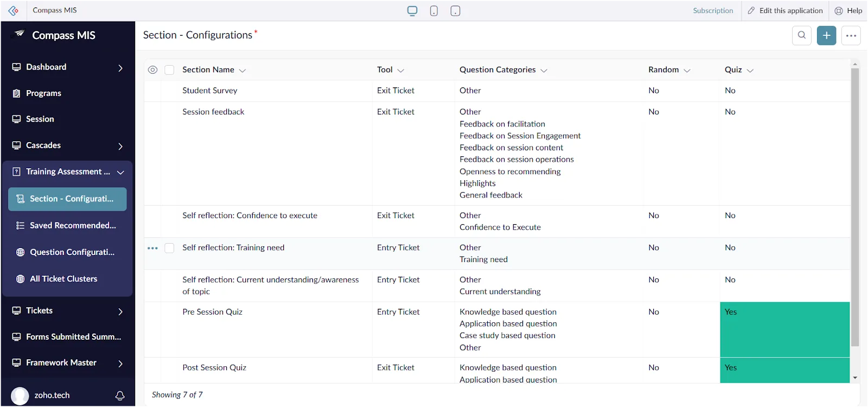The width and height of the screenshot is (868, 407).
Task: Check the Self reflection: Training need row checkbox
Action: pyautogui.click(x=169, y=248)
